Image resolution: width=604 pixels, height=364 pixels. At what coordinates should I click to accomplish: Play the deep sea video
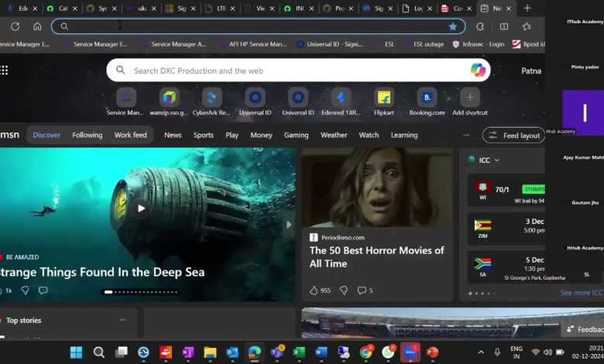coord(141,208)
